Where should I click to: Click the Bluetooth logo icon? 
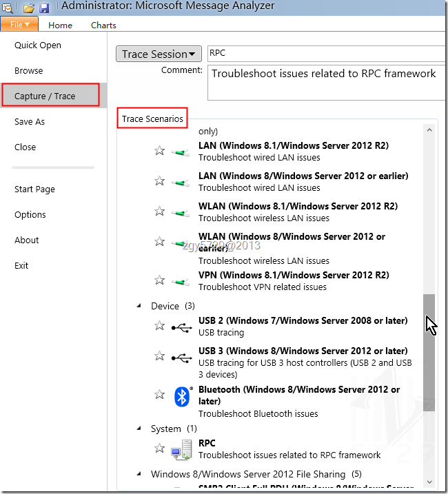(182, 396)
